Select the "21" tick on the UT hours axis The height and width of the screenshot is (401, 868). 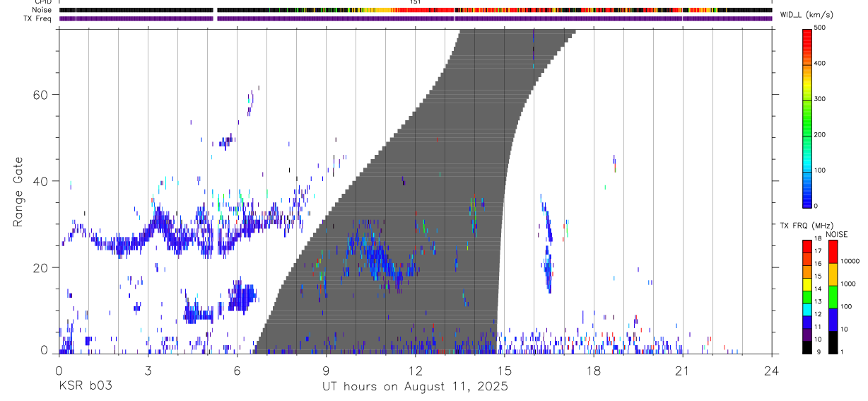(683, 370)
